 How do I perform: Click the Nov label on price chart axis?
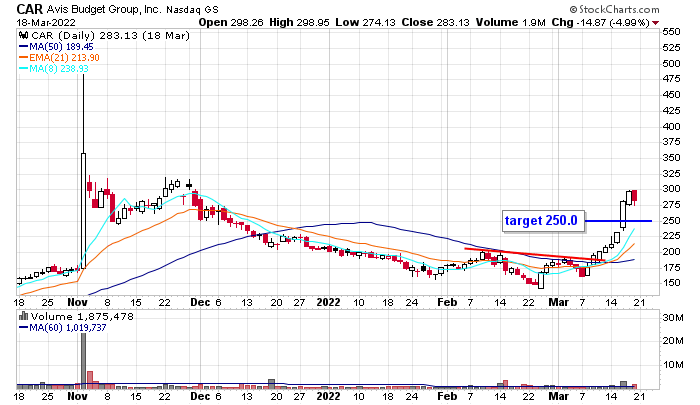(77, 302)
